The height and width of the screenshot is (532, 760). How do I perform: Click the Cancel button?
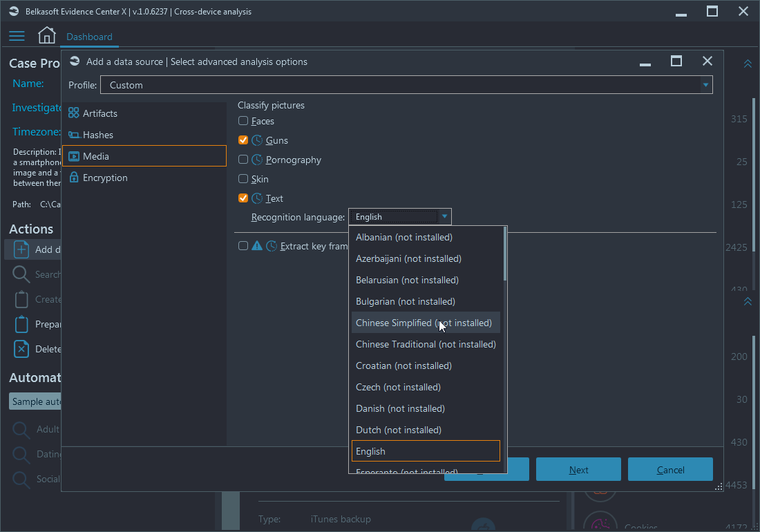tap(670, 470)
